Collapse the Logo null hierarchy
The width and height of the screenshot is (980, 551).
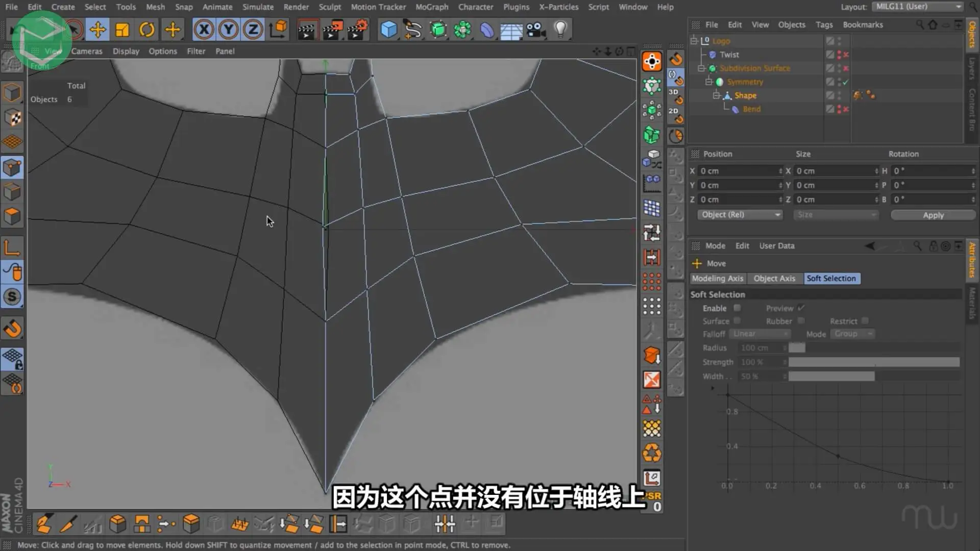pyautogui.click(x=694, y=41)
